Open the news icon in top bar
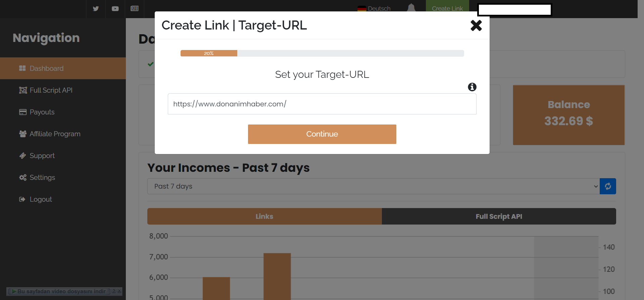The image size is (644, 300). [x=135, y=9]
